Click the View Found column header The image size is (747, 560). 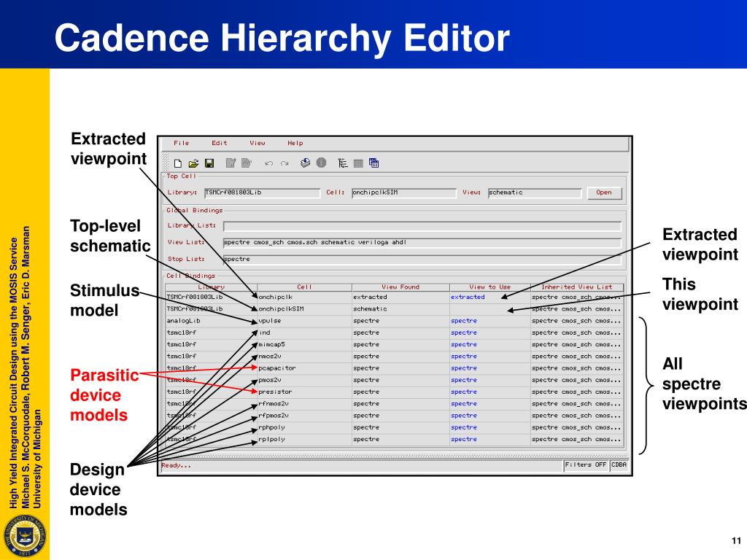click(400, 287)
